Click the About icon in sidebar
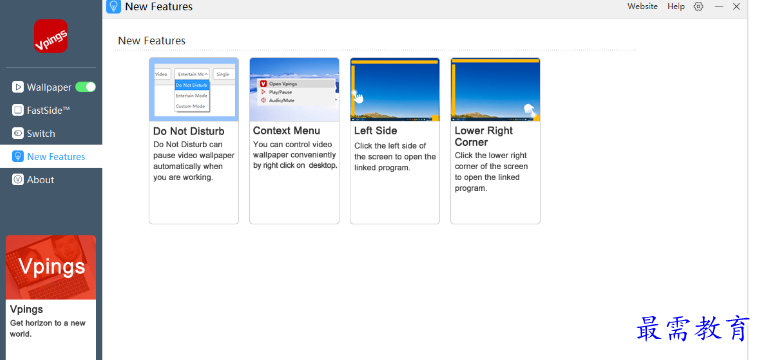Image resolution: width=758 pixels, height=360 pixels. click(18, 180)
